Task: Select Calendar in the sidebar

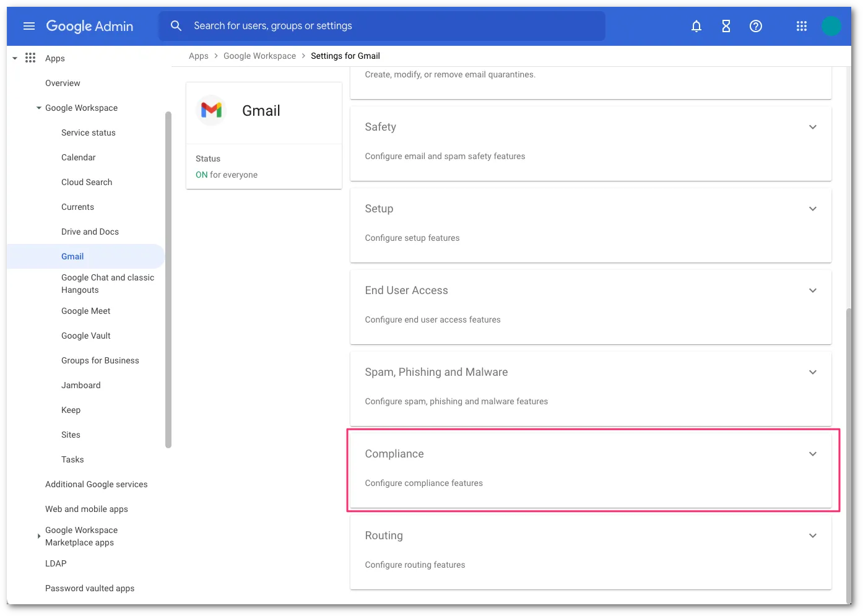Action: [79, 157]
